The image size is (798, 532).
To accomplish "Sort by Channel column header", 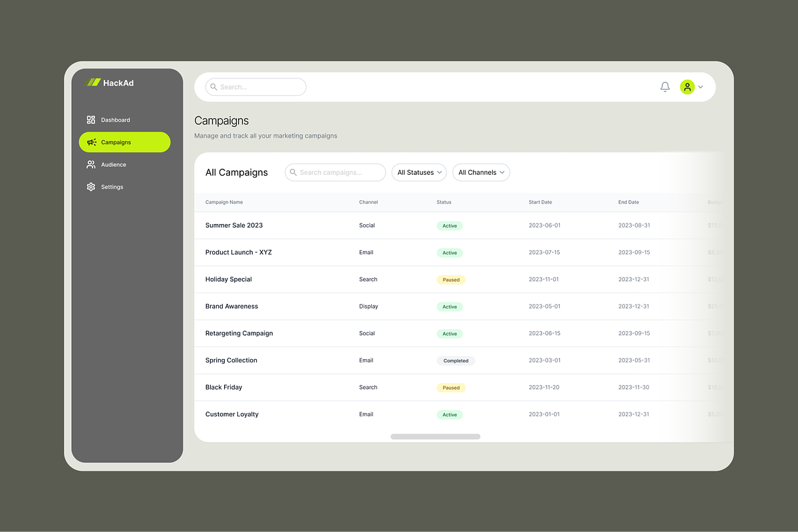I will 368,202.
